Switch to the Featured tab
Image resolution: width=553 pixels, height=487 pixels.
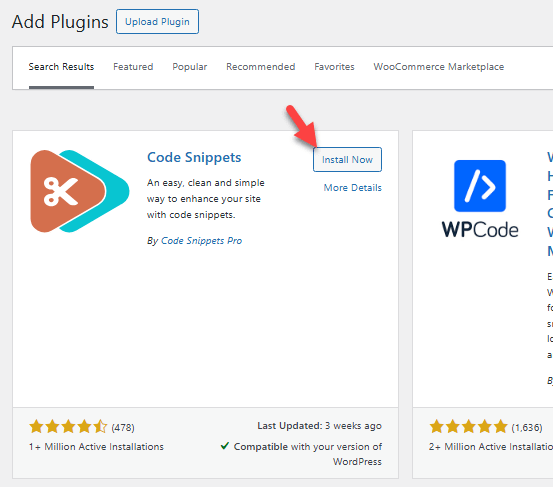[x=133, y=67]
